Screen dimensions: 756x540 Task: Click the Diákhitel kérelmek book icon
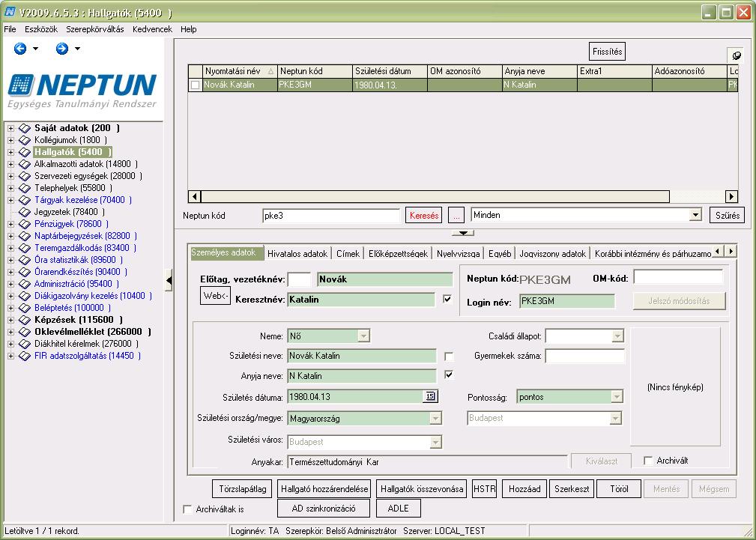(25, 344)
